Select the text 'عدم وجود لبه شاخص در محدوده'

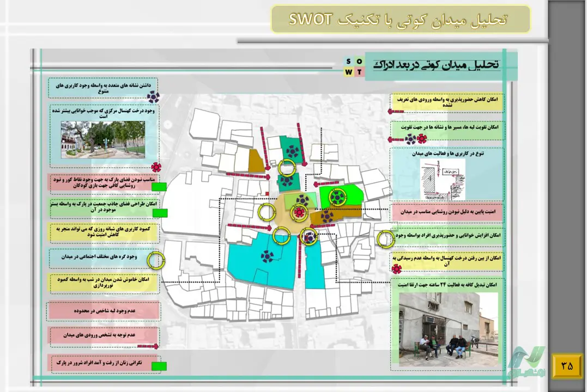click(x=105, y=310)
